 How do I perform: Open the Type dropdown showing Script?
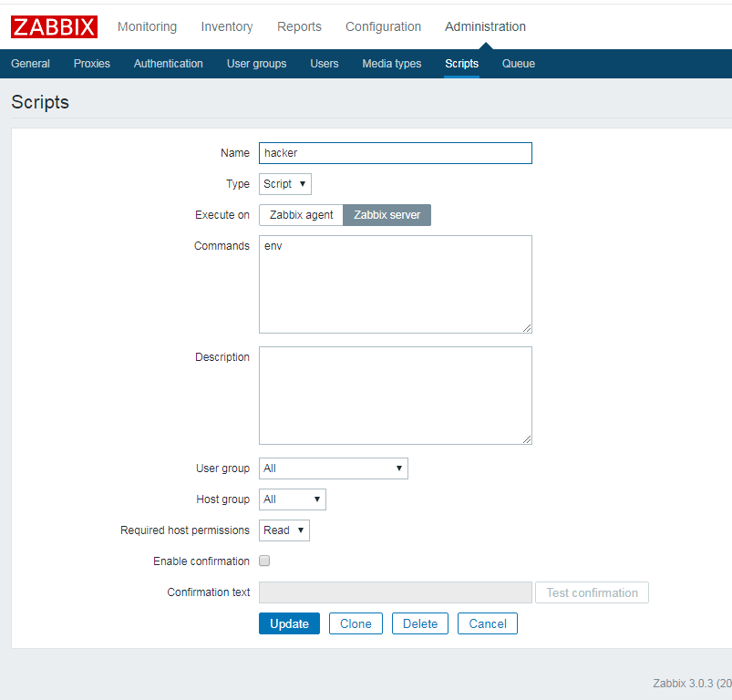click(x=285, y=184)
